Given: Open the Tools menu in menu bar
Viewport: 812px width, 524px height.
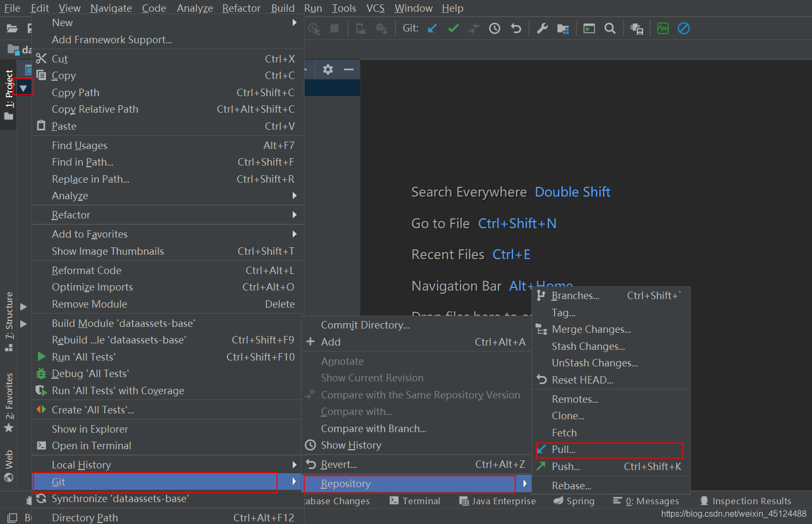Looking at the screenshot, I should click(344, 8).
